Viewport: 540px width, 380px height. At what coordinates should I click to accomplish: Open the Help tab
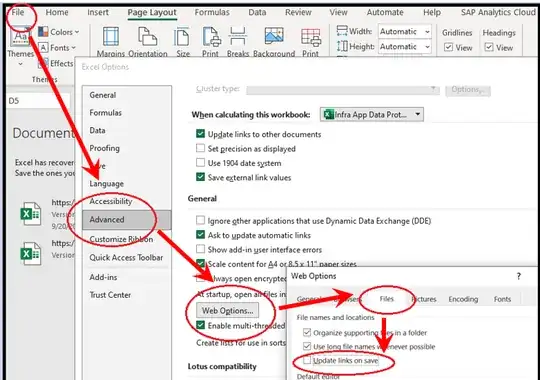tap(432, 12)
